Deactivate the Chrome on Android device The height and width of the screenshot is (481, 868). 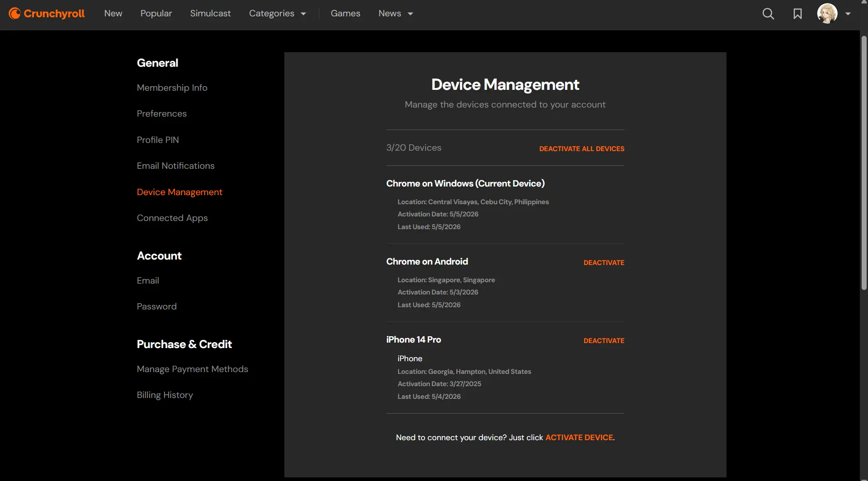(604, 263)
